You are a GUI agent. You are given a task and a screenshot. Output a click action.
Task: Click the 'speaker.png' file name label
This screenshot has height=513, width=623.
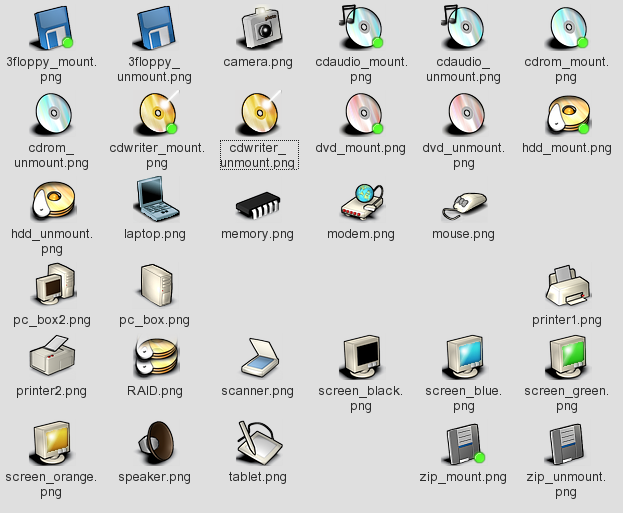(155, 477)
